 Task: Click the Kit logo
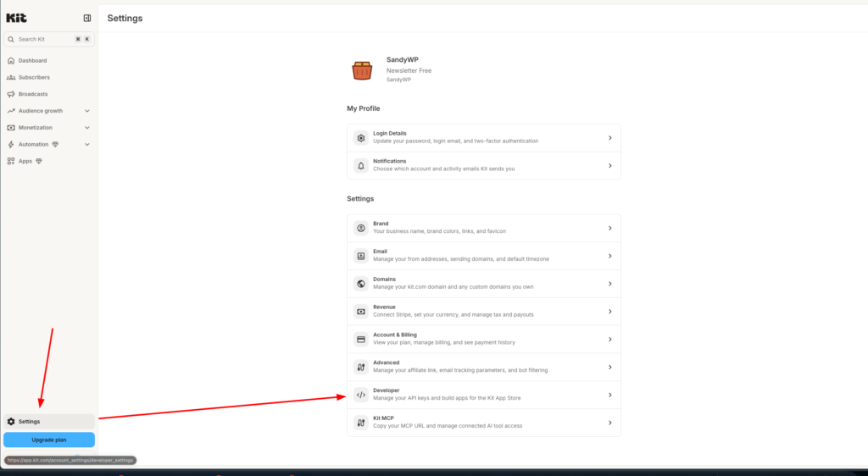(x=16, y=18)
